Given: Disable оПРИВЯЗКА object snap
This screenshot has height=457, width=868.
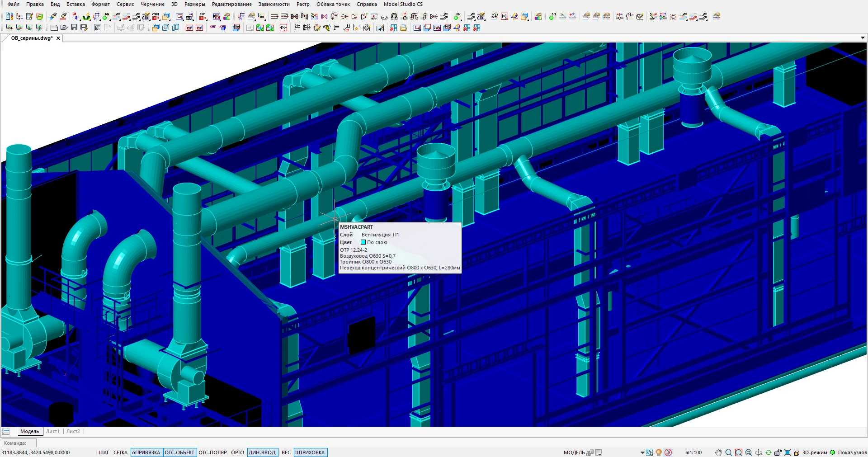Looking at the screenshot, I should (x=146, y=452).
